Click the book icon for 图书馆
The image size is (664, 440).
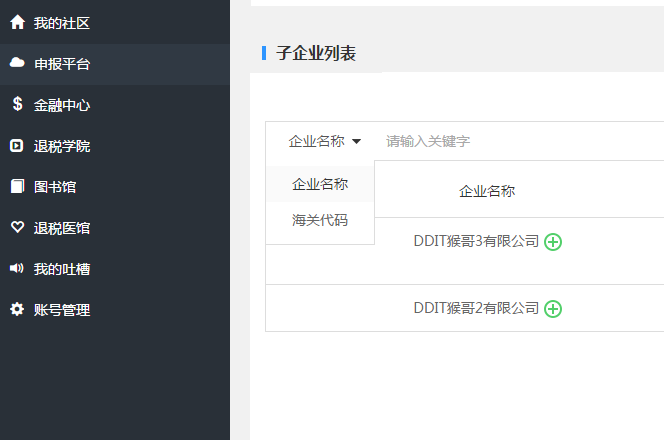click(x=17, y=186)
